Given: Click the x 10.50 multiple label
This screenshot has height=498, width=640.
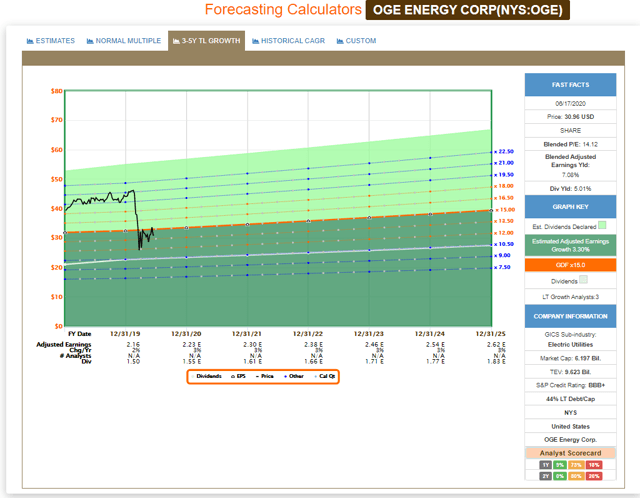Looking at the screenshot, I should click(x=504, y=244).
